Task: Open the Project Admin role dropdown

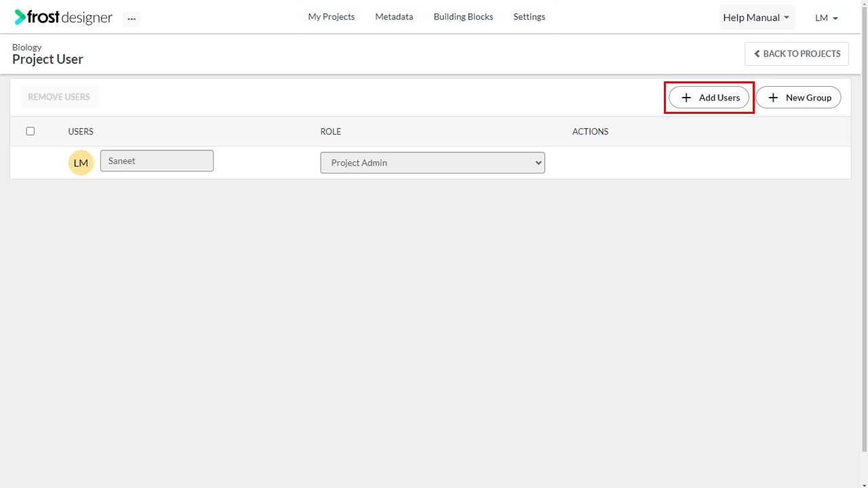Action: point(433,163)
